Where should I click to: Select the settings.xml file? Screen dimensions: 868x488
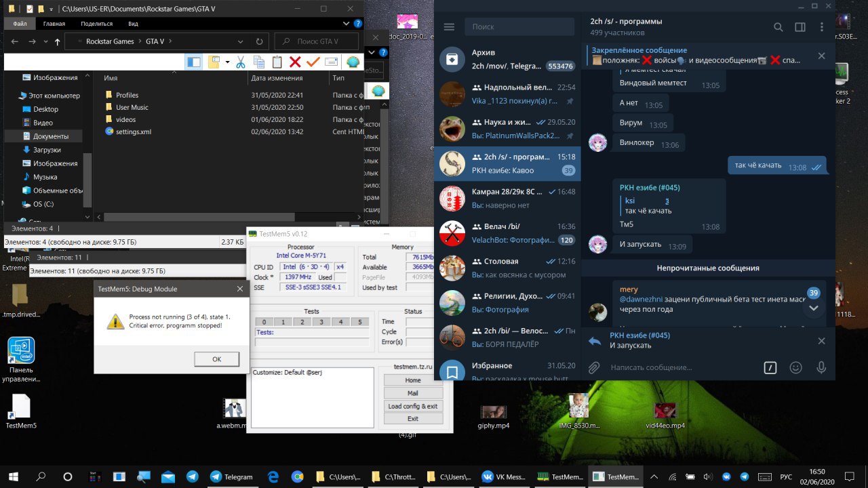coord(133,131)
